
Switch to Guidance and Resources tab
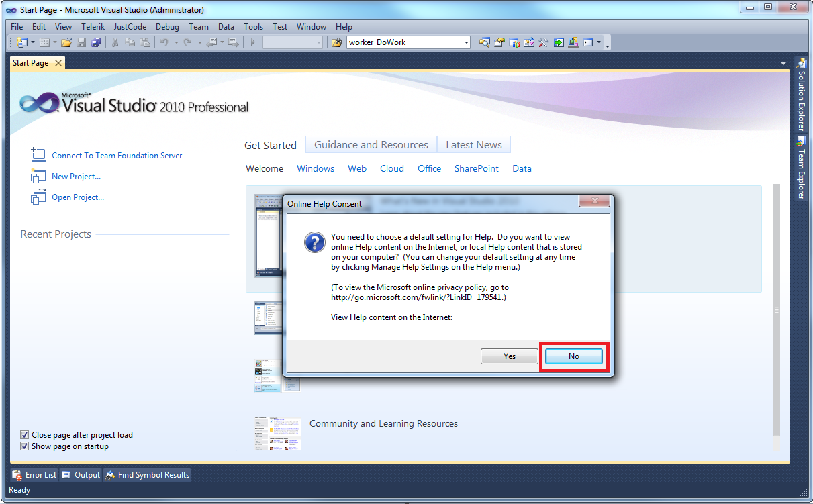coord(371,145)
